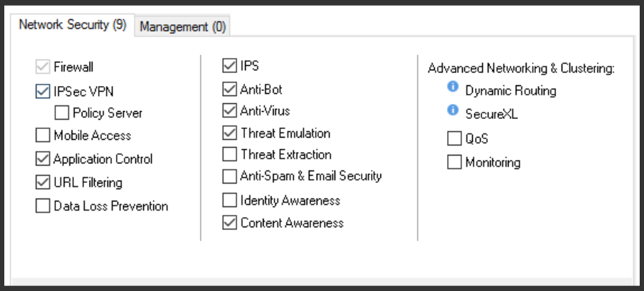
Task: Uncheck the IPS blade
Action: 229,67
